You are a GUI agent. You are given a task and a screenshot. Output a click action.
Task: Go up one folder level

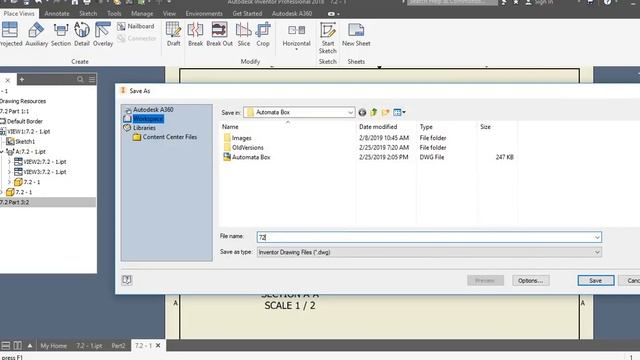(x=373, y=112)
